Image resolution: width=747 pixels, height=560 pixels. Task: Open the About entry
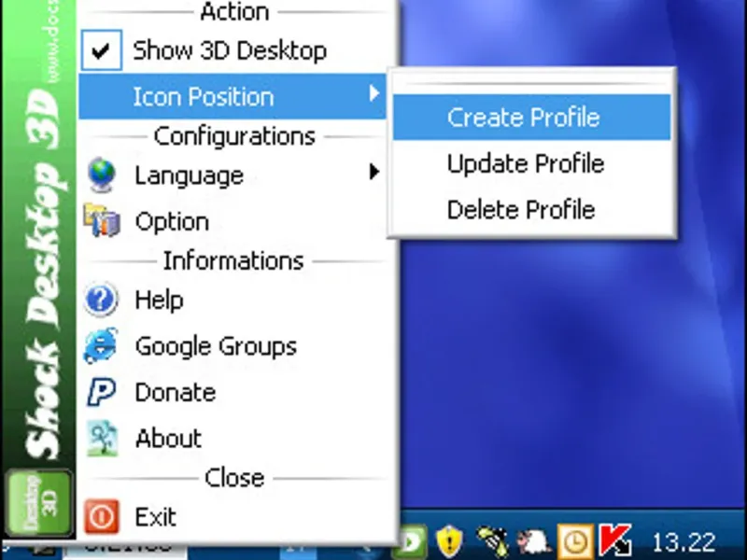click(x=168, y=439)
